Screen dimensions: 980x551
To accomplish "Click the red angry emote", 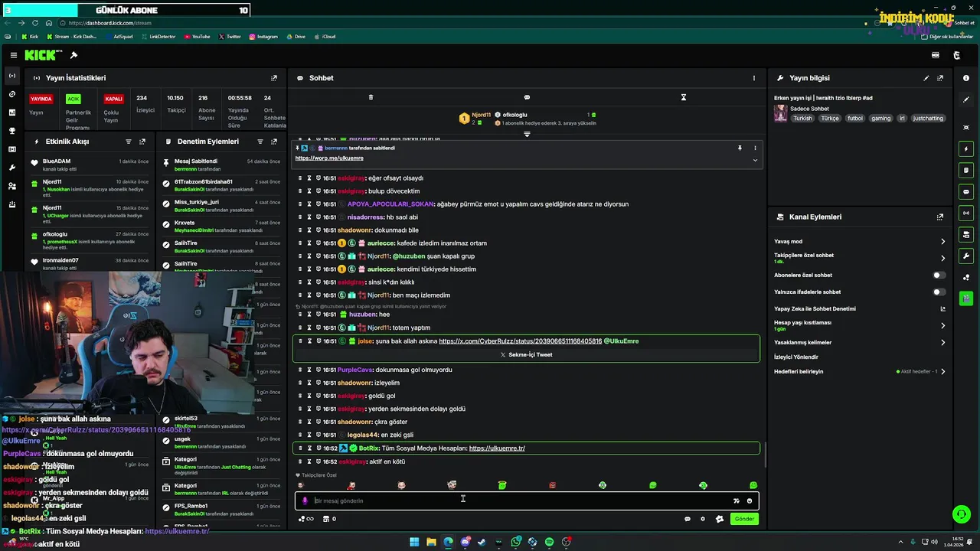I will click(552, 485).
